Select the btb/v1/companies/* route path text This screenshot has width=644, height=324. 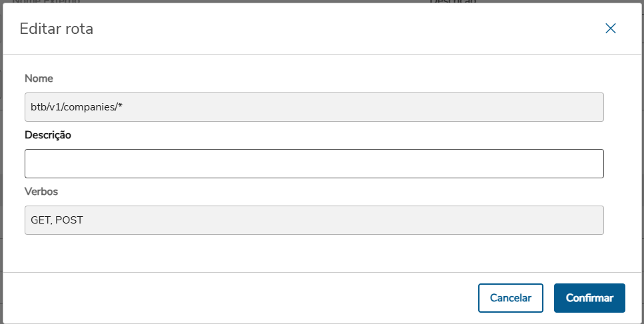[x=77, y=107]
